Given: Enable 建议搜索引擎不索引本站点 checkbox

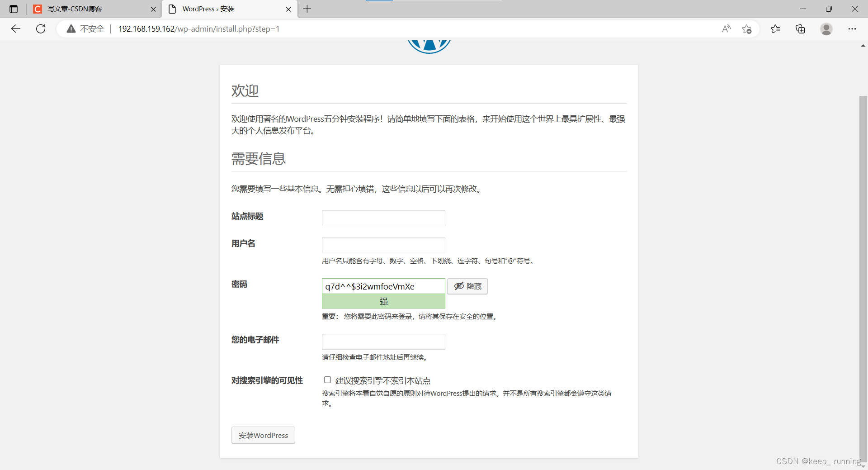Looking at the screenshot, I should point(327,380).
